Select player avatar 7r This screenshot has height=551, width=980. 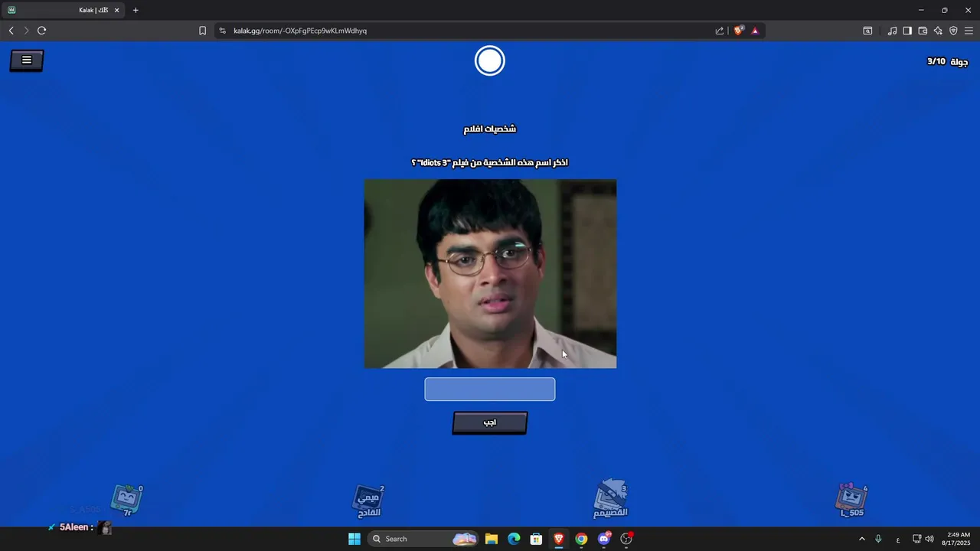click(x=127, y=500)
